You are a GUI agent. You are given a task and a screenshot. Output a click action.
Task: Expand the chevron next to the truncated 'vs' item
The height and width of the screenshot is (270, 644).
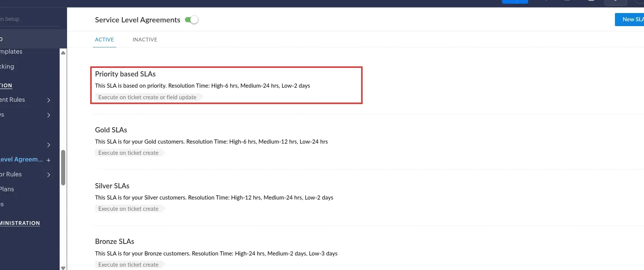tap(48, 115)
